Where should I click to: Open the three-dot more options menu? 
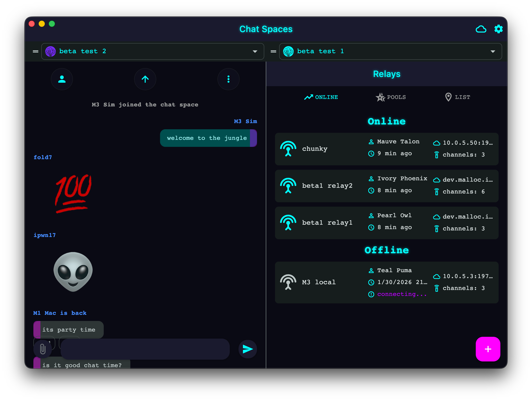(x=228, y=79)
